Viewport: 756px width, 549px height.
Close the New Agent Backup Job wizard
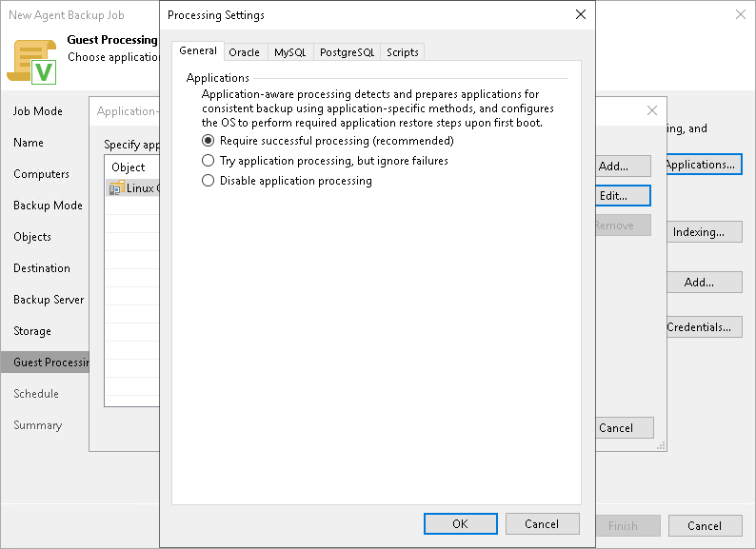(741, 14)
